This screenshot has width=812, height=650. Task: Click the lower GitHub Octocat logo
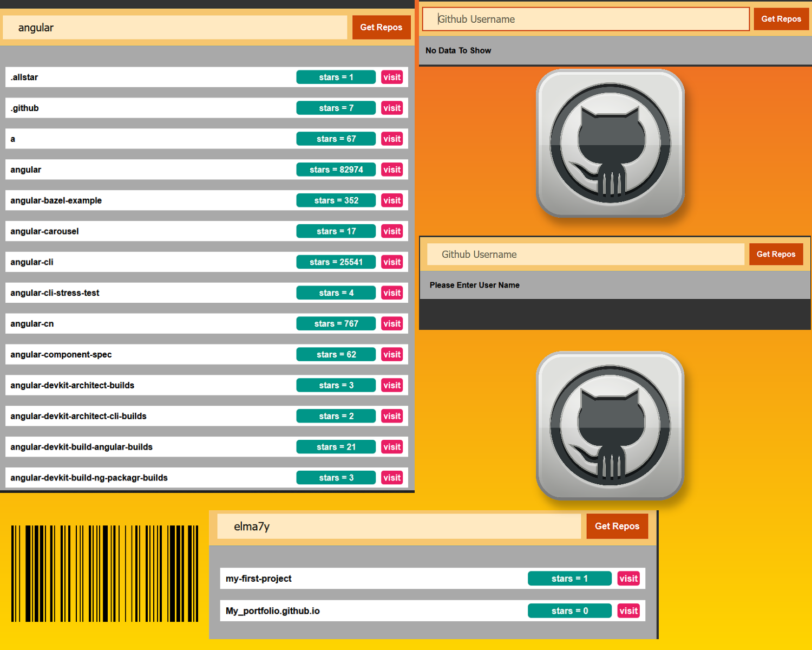(610, 426)
